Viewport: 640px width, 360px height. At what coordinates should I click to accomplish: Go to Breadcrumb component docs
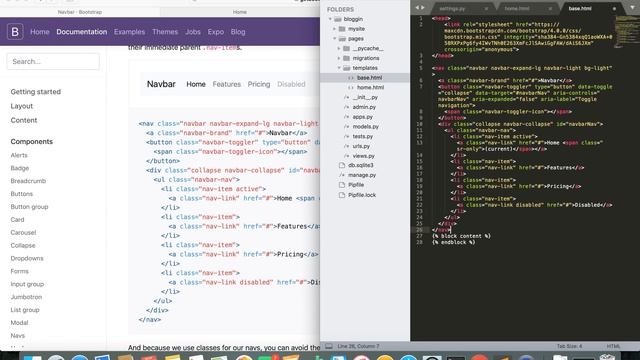pyautogui.click(x=28, y=181)
